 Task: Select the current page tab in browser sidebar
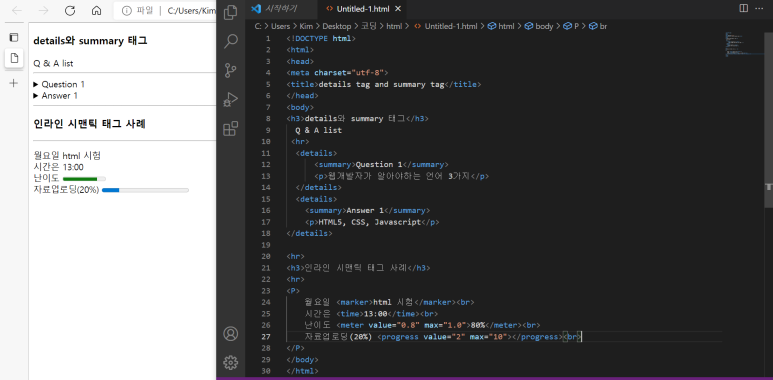tap(14, 58)
